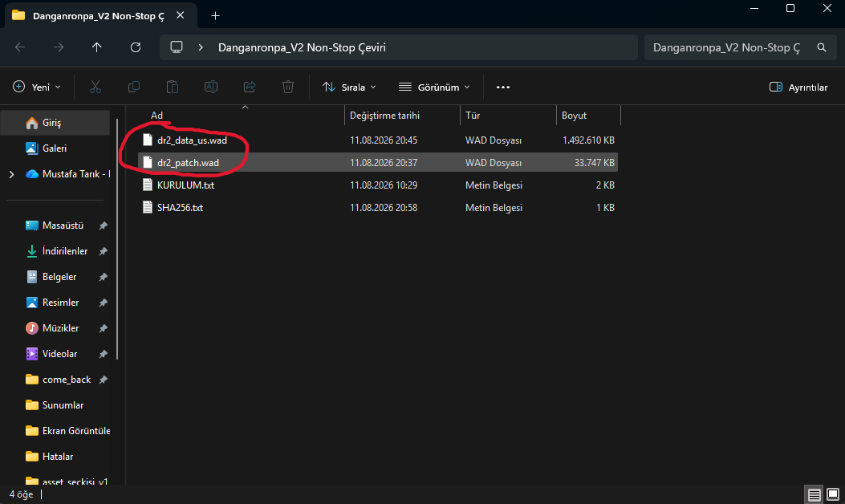845x504 pixels.
Task: Sort by Değiştirme tarihi column header
Action: point(384,116)
